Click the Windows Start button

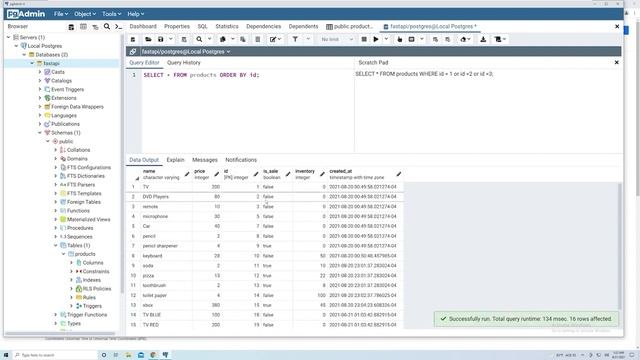(x=6, y=355)
